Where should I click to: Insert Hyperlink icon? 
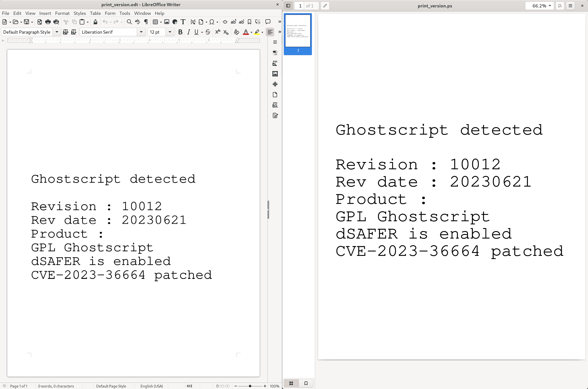click(x=225, y=22)
